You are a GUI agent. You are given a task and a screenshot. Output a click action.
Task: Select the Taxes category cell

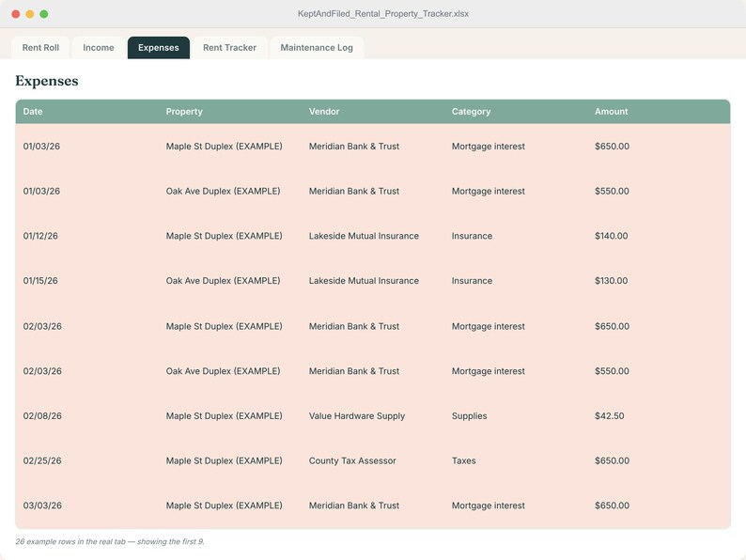464,460
